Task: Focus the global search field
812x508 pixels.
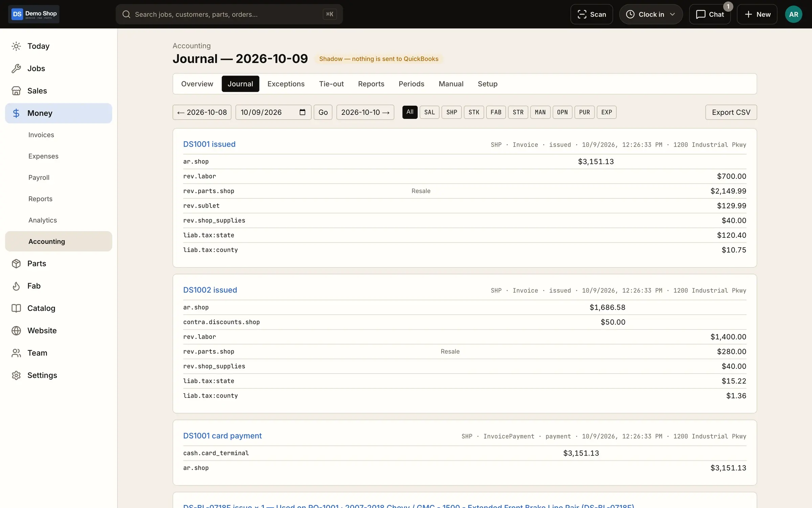Action: coord(229,14)
